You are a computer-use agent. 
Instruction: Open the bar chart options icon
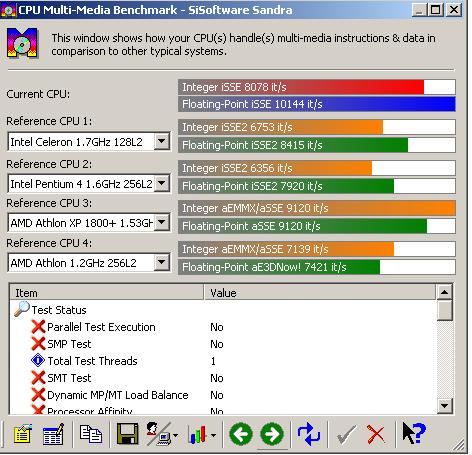[x=201, y=435]
